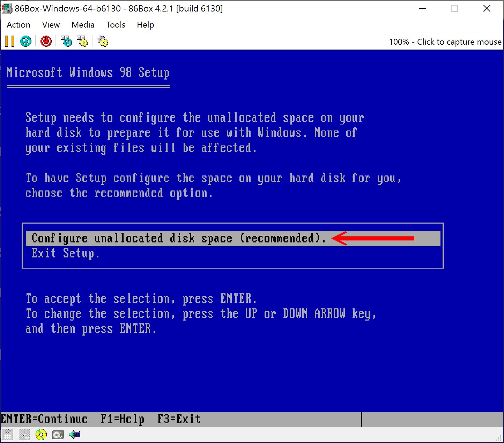Viewport: 504px width, 443px height.
Task: Click the second floppy drive status icon
Action: 24,435
